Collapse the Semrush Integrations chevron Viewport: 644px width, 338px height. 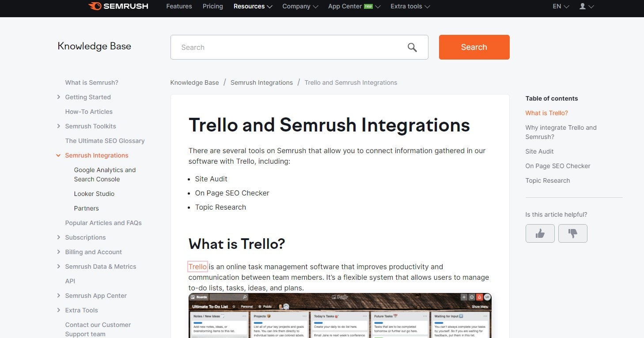[58, 155]
